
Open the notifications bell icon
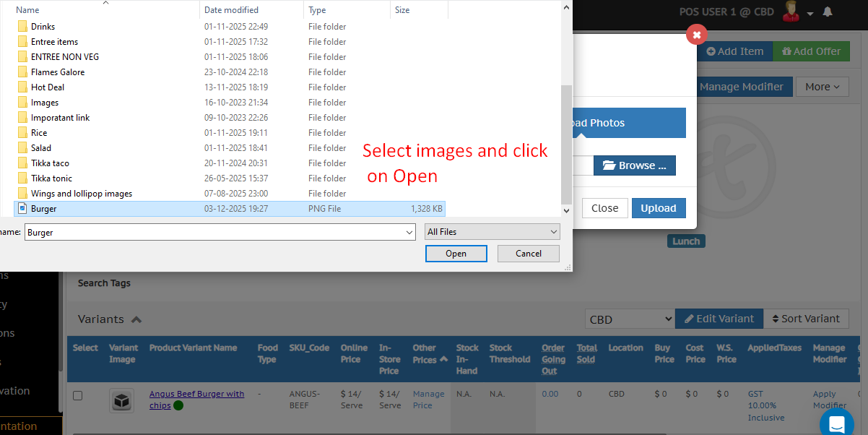pos(828,12)
